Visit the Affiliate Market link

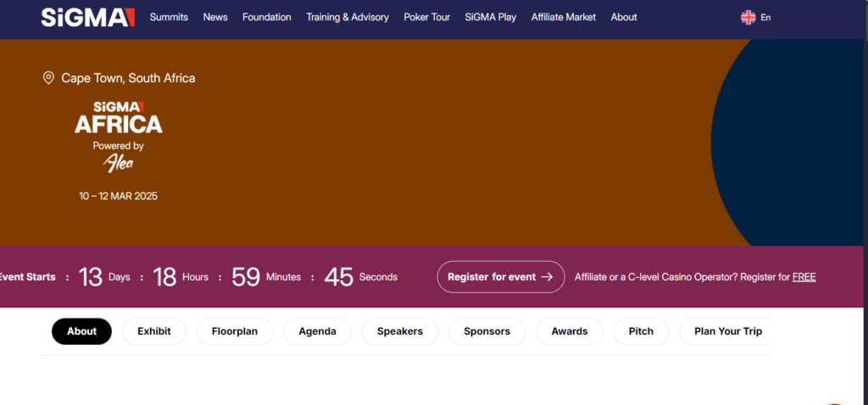pyautogui.click(x=563, y=17)
